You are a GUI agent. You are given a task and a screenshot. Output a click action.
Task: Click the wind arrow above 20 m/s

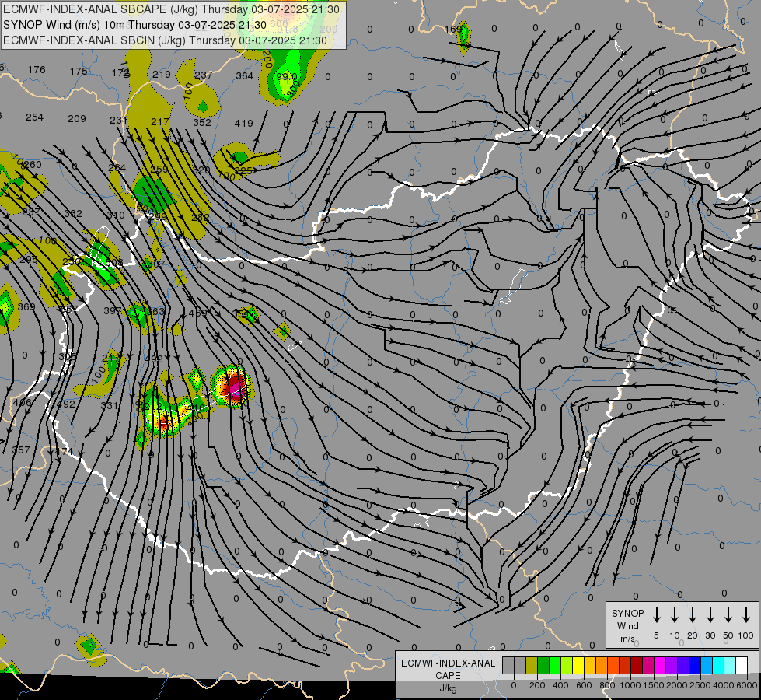click(692, 614)
